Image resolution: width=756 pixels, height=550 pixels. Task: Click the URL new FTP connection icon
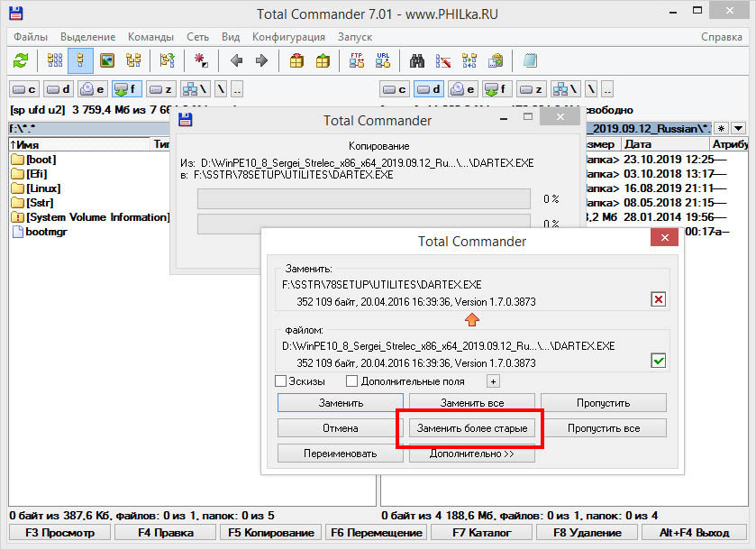pyautogui.click(x=383, y=60)
